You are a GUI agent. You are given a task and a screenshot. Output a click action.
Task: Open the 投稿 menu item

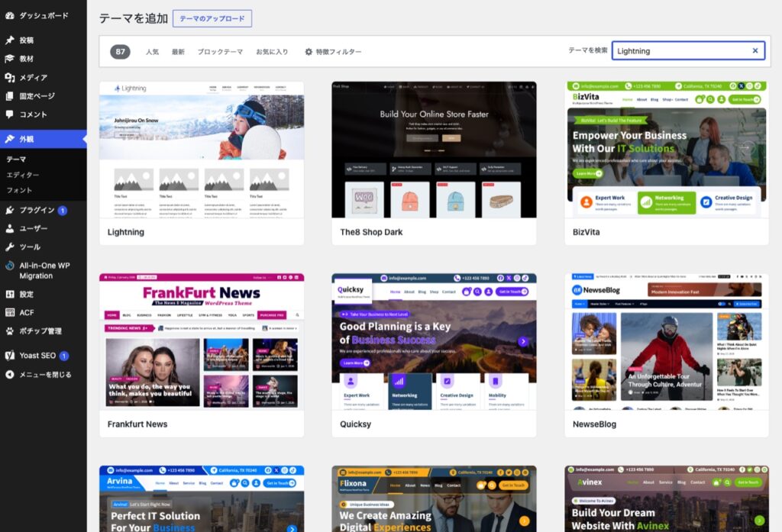pos(44,40)
